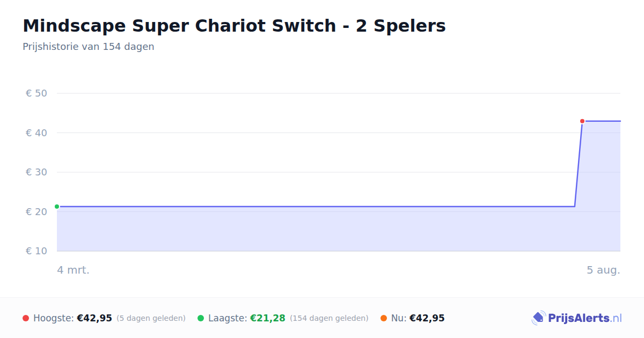Click the € 50 axis label
This screenshot has height=338, width=644.
[36, 93]
